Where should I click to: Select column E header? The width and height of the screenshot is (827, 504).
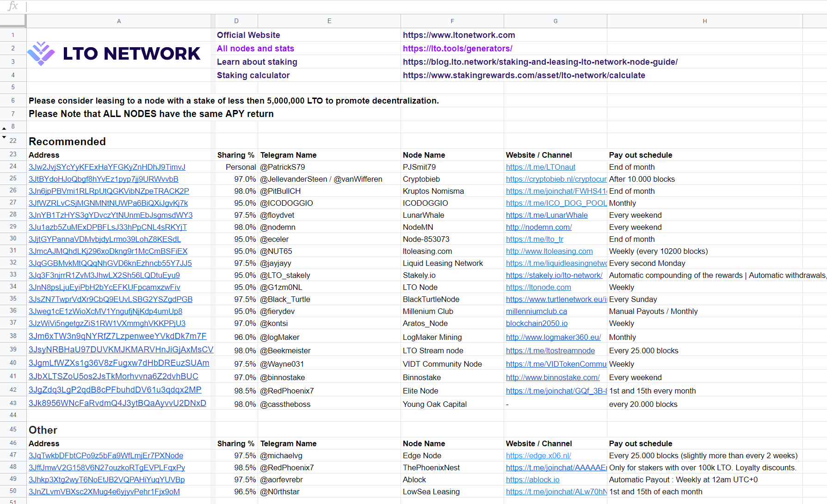click(329, 21)
